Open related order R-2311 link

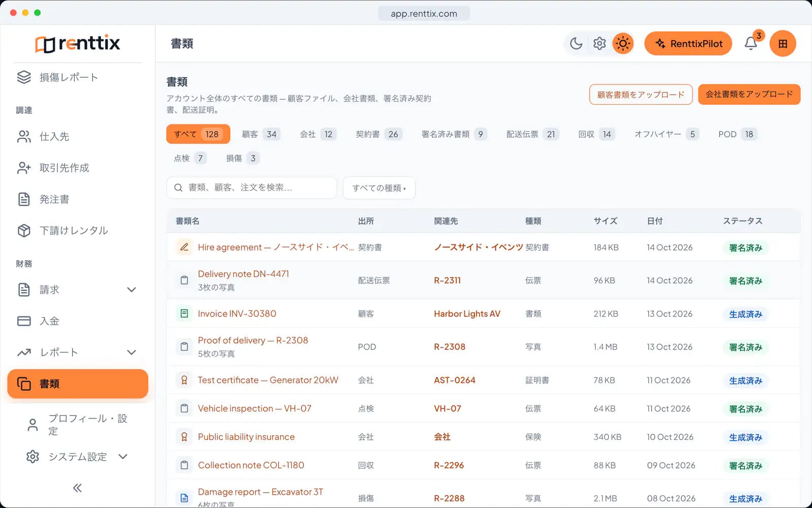447,280
